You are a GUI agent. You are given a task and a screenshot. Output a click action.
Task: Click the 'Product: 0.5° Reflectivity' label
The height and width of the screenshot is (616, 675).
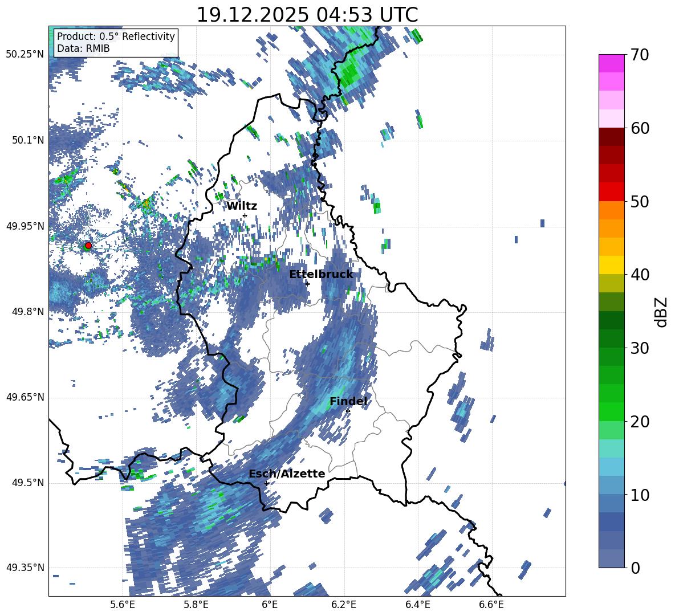(116, 36)
